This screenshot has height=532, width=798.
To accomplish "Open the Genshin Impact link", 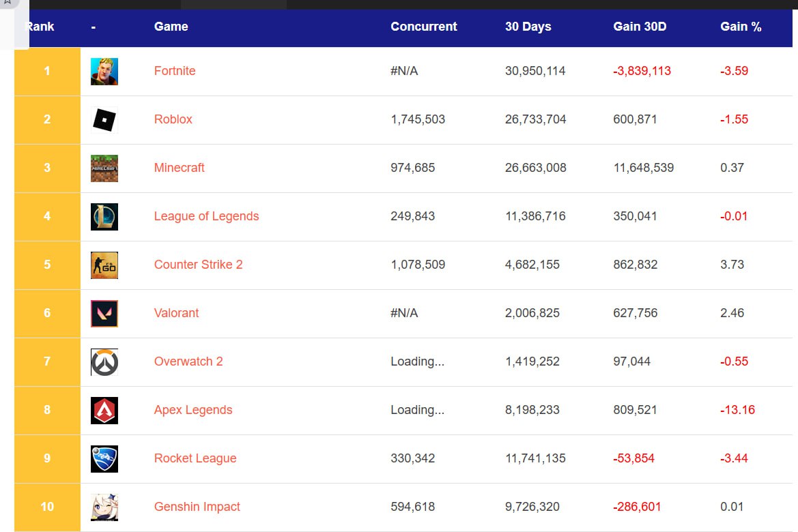I will click(197, 507).
